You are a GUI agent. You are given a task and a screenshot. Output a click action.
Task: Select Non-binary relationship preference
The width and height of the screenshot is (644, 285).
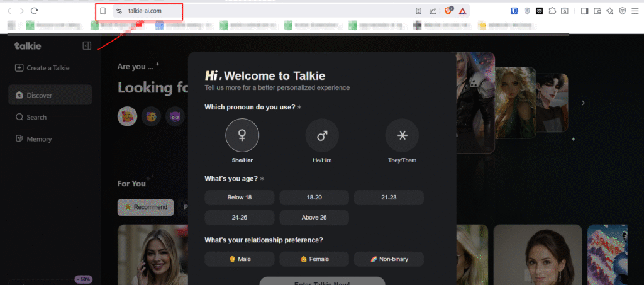coord(389,259)
